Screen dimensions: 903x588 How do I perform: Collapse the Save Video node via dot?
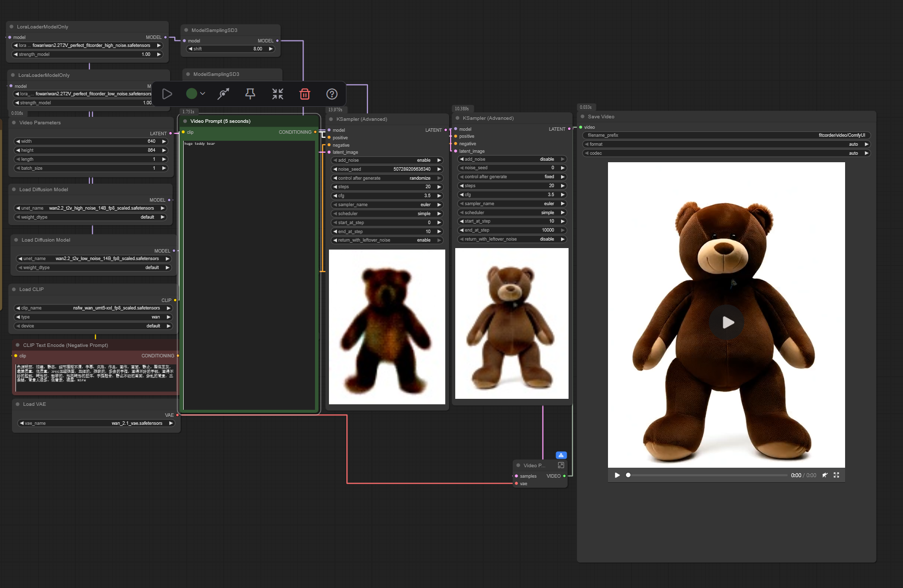[583, 117]
